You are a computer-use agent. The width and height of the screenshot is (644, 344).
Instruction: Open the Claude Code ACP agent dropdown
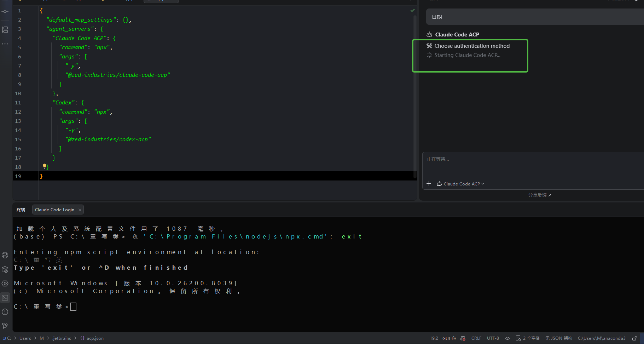coord(460,184)
